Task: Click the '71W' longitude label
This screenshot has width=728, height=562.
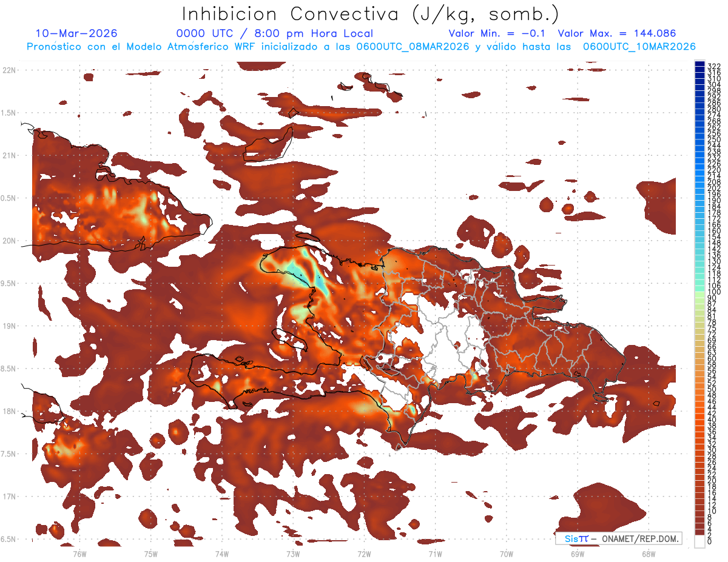Action: point(435,553)
